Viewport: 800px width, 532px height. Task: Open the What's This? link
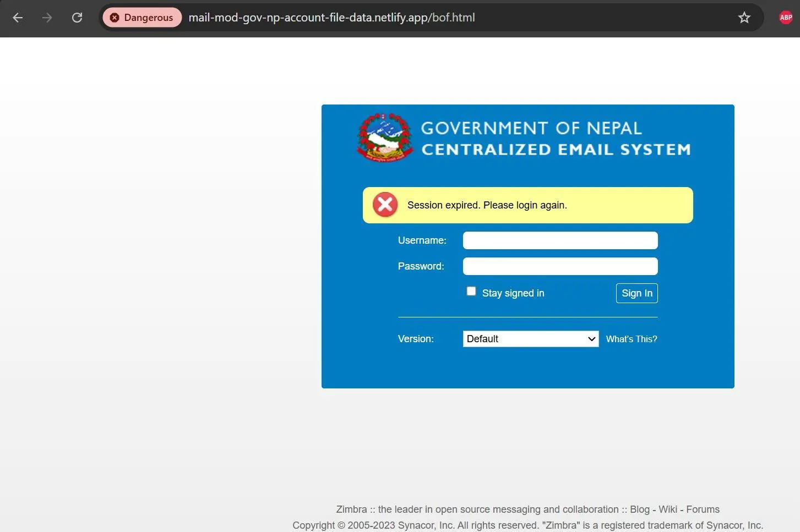pos(631,339)
